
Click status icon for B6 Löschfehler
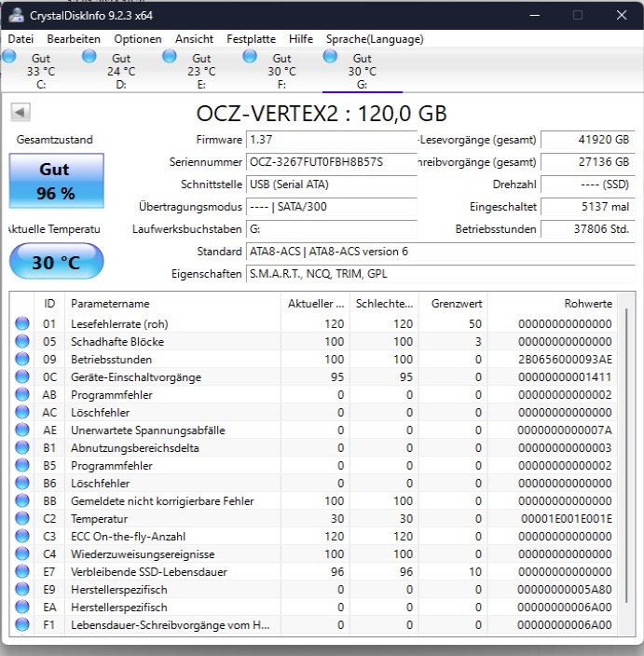point(22,483)
